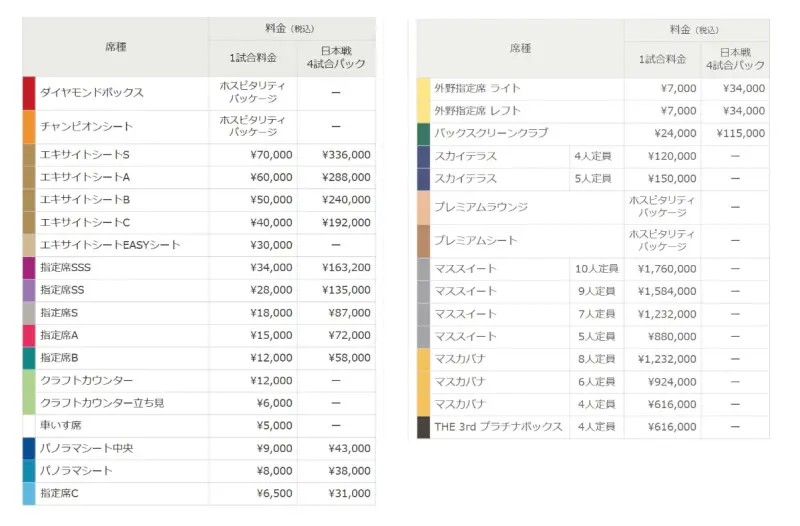Click the purple 指定席SSS color swatch

(29, 268)
